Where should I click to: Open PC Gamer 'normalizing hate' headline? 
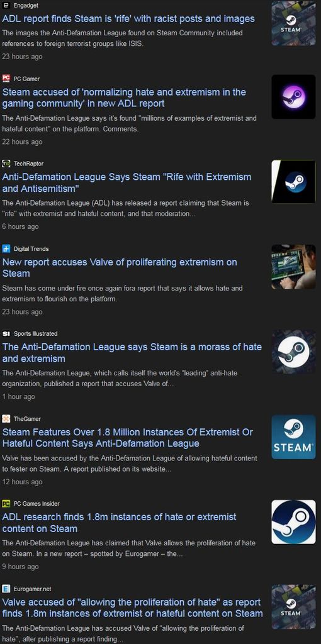pyautogui.click(x=124, y=97)
